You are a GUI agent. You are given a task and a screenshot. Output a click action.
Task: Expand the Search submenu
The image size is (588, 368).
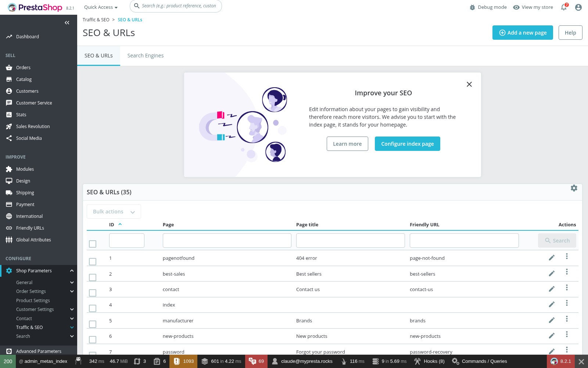point(72,336)
